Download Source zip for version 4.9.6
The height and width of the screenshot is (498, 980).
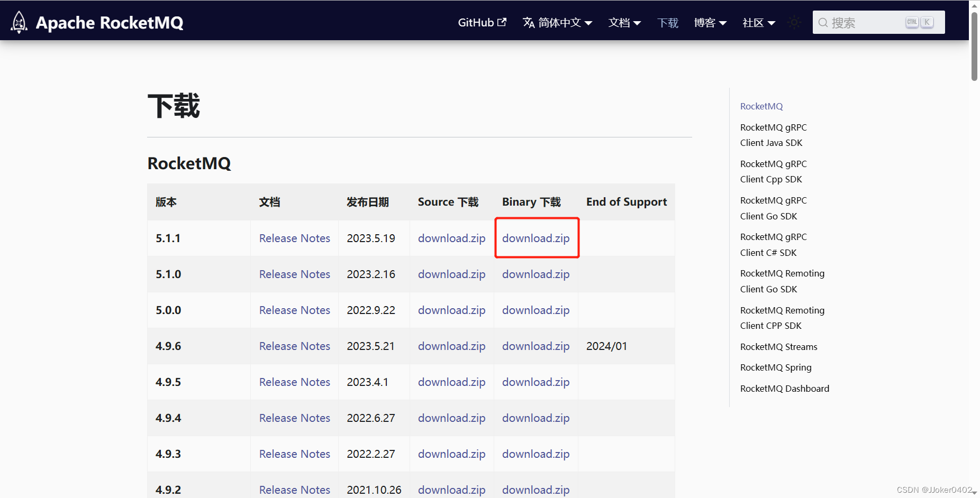click(451, 346)
